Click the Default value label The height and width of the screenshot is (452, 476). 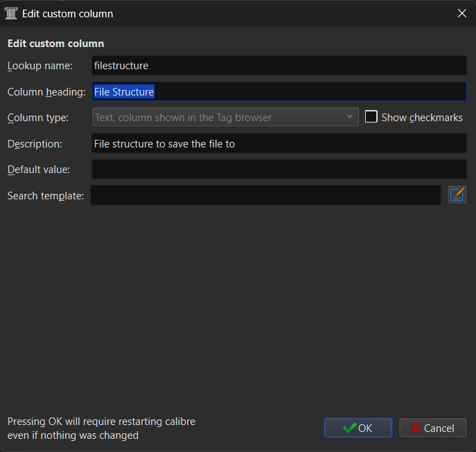39,170
